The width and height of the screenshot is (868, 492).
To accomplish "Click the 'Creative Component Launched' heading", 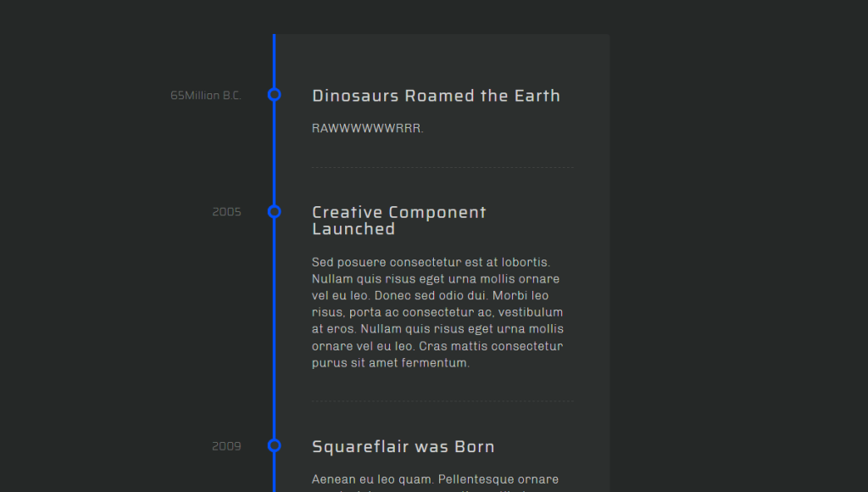I will pyautogui.click(x=398, y=220).
